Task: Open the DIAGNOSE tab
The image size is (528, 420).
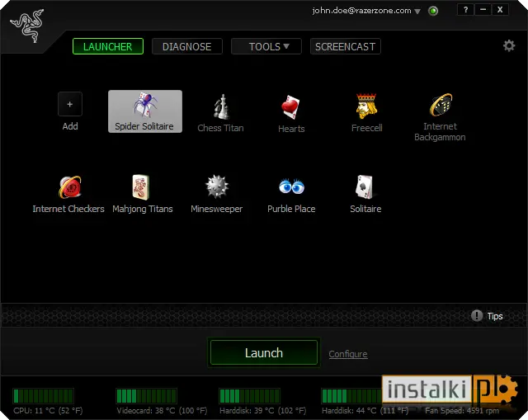Action: (x=187, y=46)
